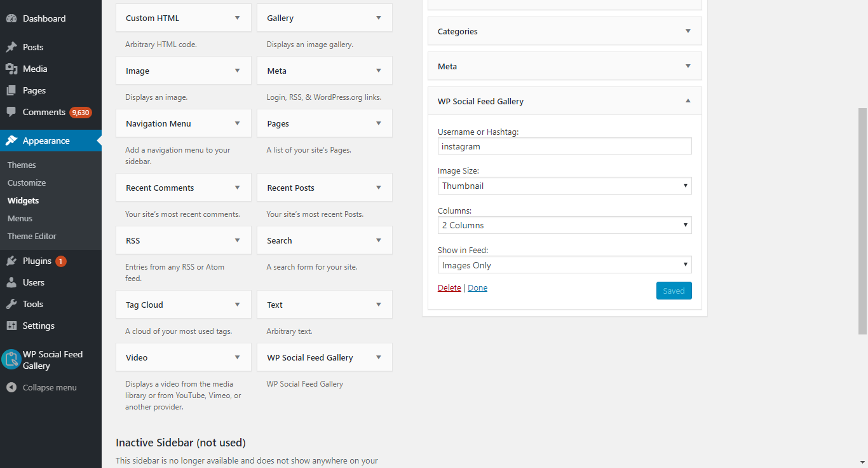The width and height of the screenshot is (868, 468).
Task: Open Menus submenu item
Action: [20, 218]
